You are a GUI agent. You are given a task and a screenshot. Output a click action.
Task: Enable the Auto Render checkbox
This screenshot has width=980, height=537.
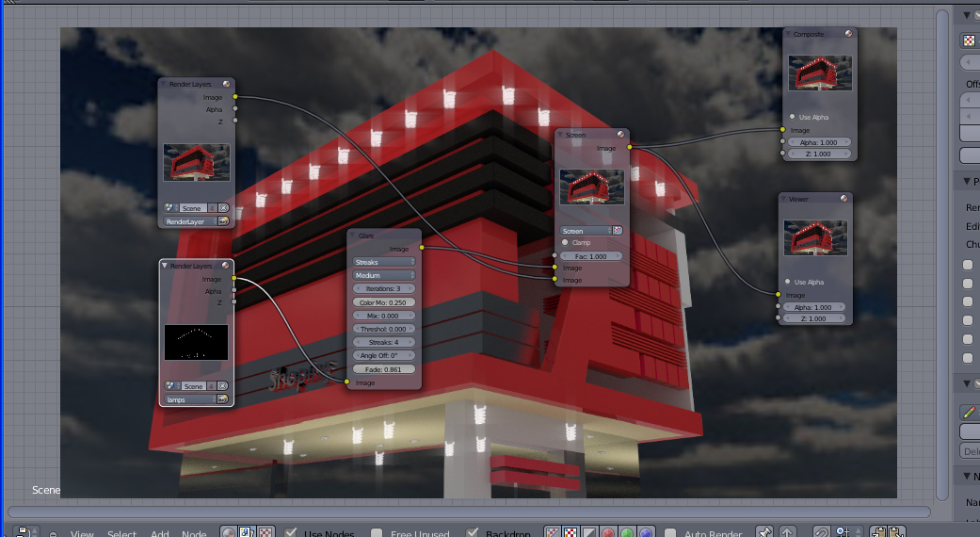(x=670, y=532)
